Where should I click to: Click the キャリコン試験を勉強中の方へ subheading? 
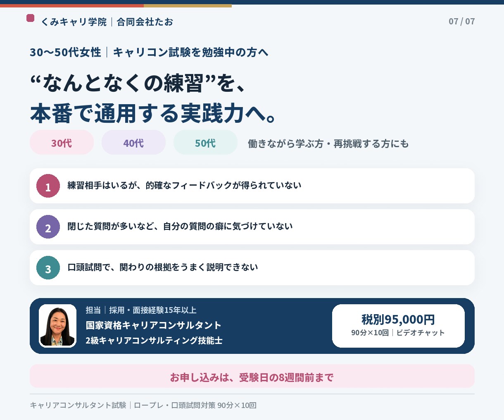(190, 52)
